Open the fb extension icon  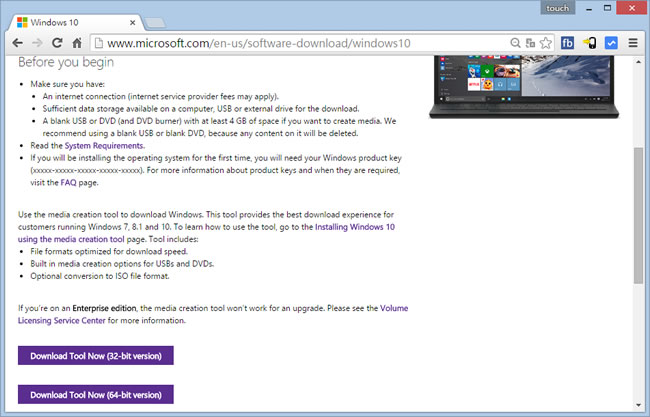pos(567,43)
